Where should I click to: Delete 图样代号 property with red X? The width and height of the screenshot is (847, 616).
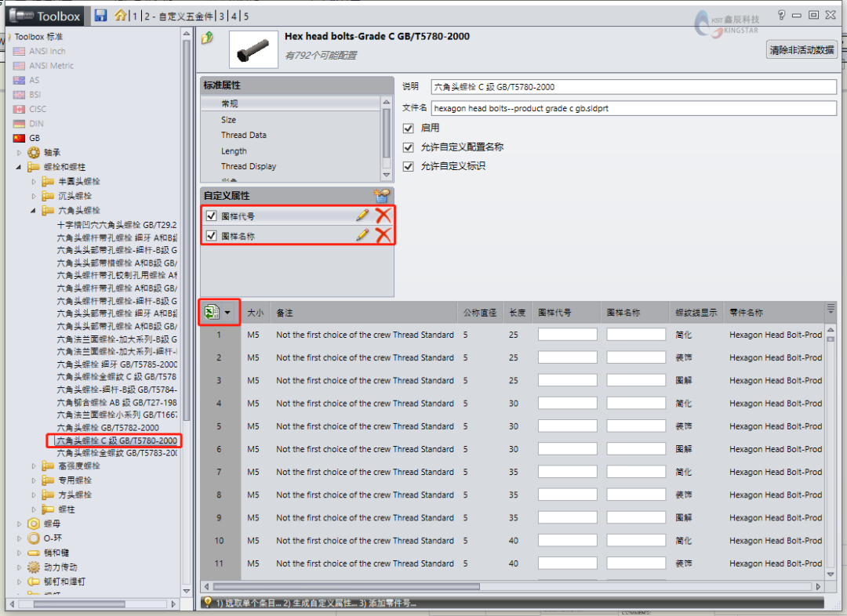tap(383, 216)
